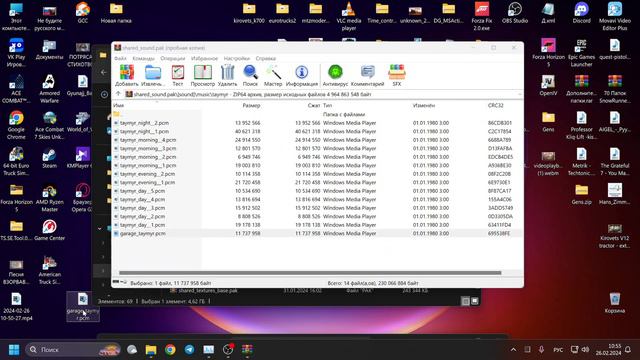Image resolution: width=640 pixels, height=360 pixels.
Task: Select file taymyr_morning__4.pcm
Action: coord(317,140)
